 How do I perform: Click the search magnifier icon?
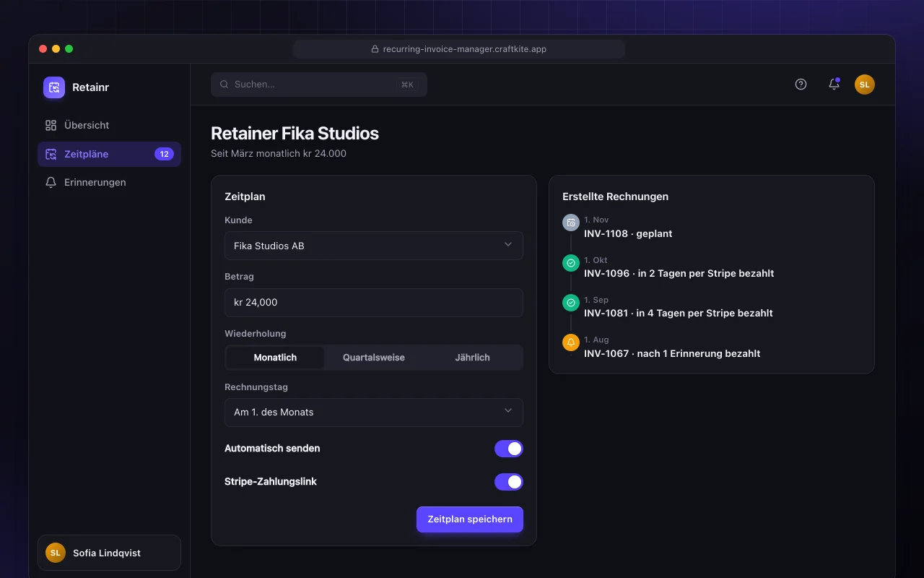click(x=225, y=85)
